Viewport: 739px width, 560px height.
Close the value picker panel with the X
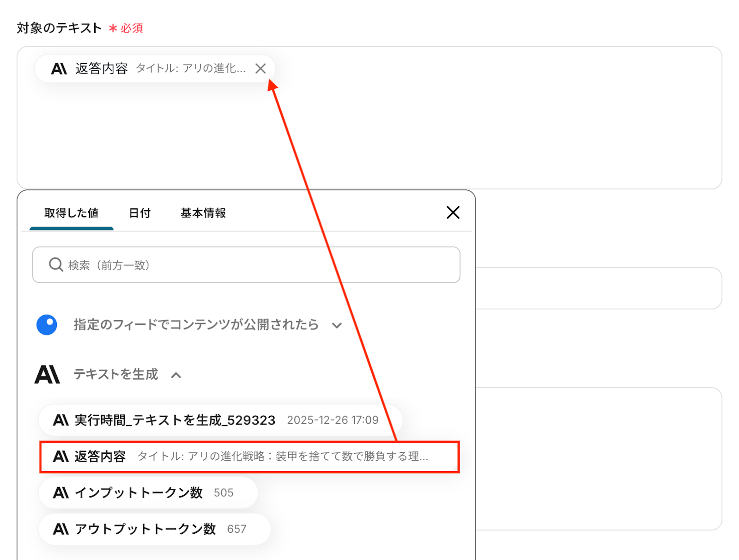(x=453, y=213)
